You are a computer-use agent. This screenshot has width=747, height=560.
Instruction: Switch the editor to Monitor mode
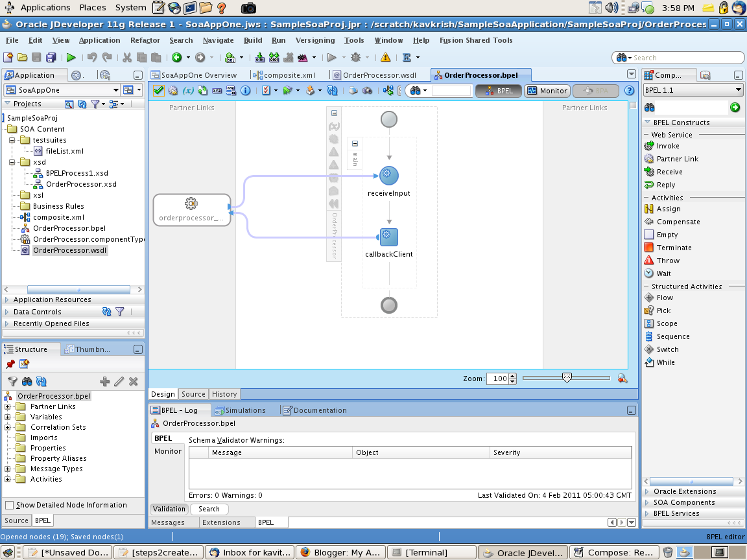[x=547, y=91]
